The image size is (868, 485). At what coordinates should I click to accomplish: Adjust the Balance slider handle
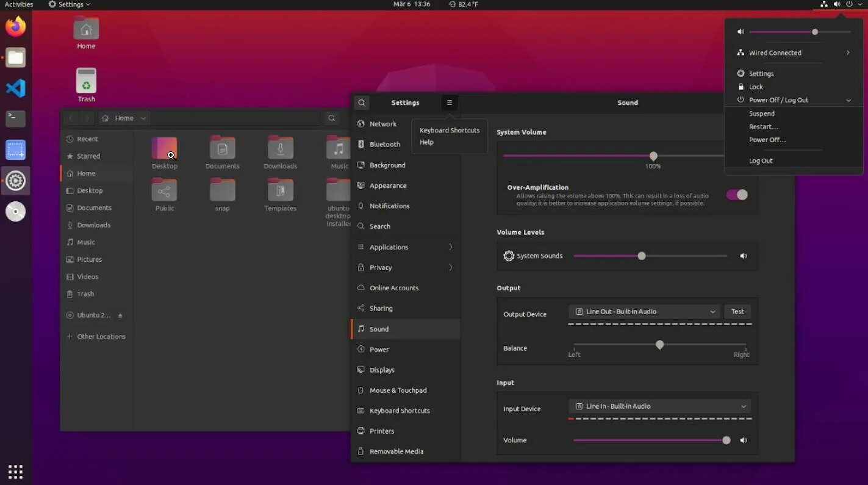coord(659,345)
